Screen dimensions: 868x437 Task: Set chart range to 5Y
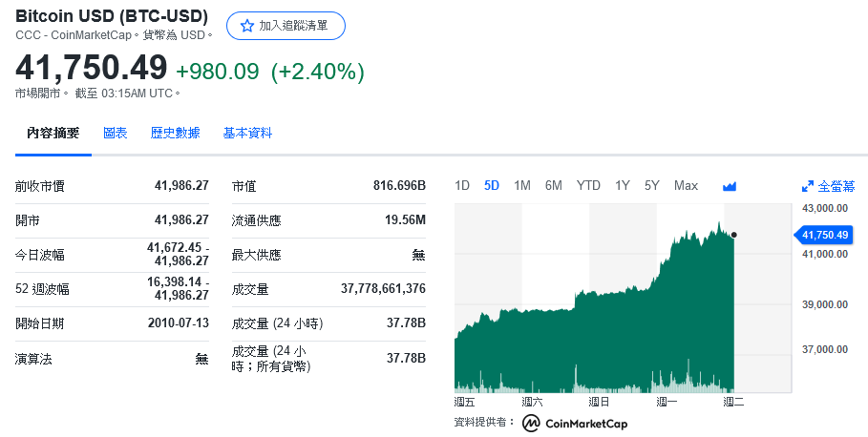(652, 185)
